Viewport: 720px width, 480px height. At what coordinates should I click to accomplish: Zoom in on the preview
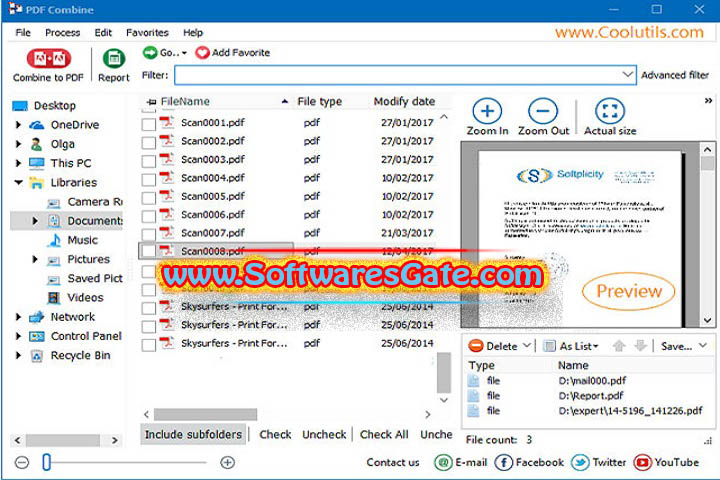pos(487,117)
